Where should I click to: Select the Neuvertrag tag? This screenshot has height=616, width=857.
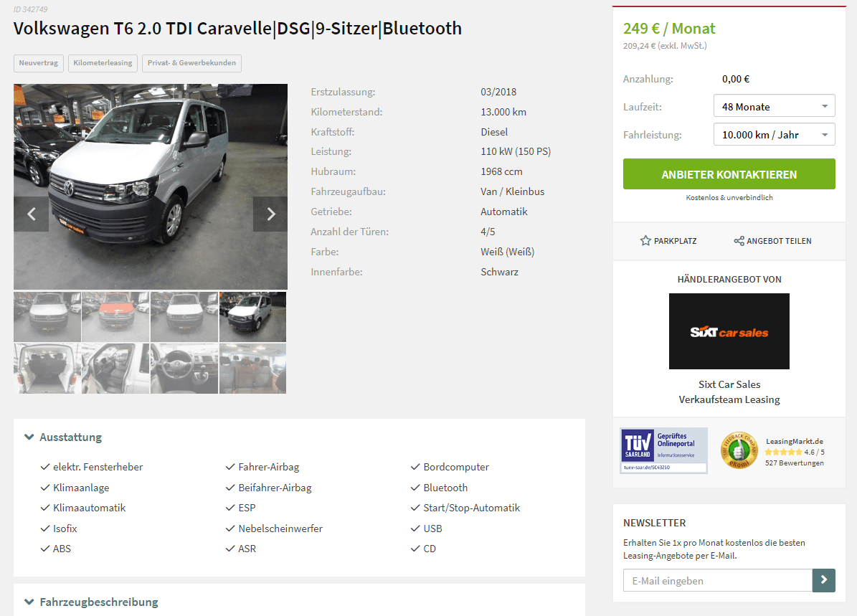click(38, 63)
